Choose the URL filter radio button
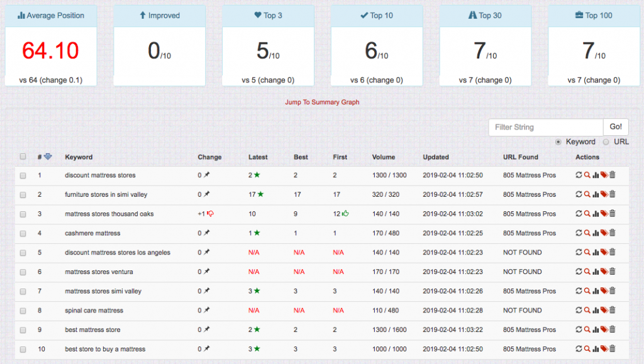Screen dimensions: 644x364 click(x=606, y=142)
